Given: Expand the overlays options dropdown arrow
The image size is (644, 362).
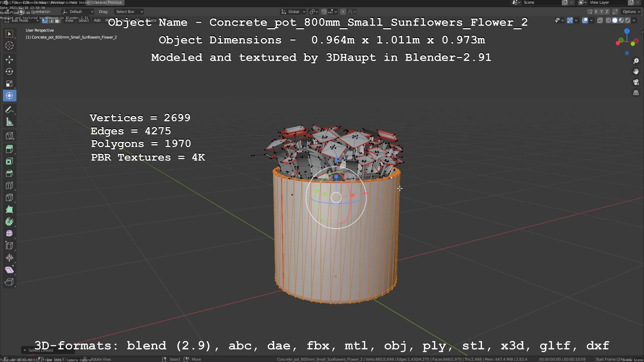Looking at the screenshot, I should 591,20.
